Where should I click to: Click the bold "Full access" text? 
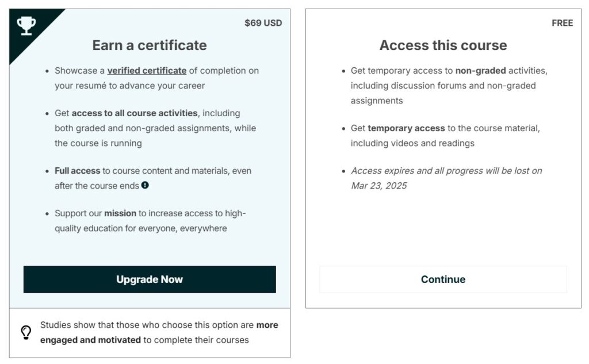[x=78, y=171]
